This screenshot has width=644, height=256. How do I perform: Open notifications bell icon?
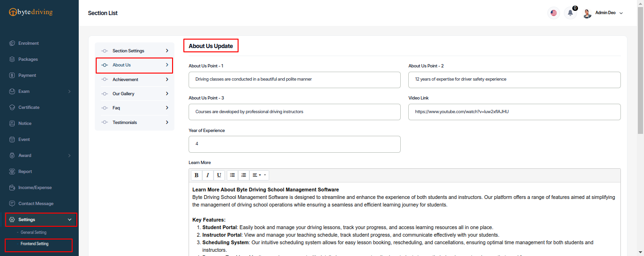(570, 13)
